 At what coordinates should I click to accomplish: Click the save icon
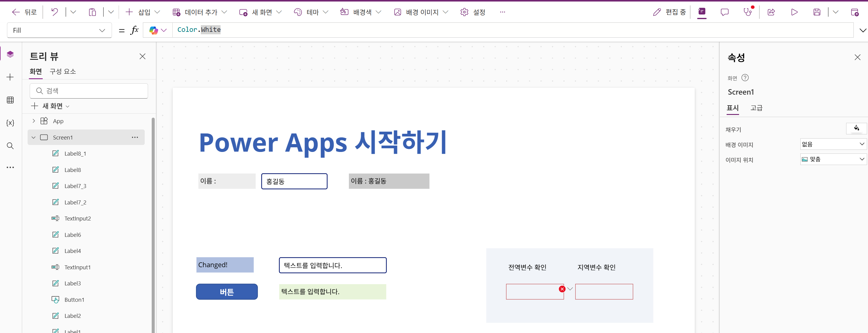point(817,12)
